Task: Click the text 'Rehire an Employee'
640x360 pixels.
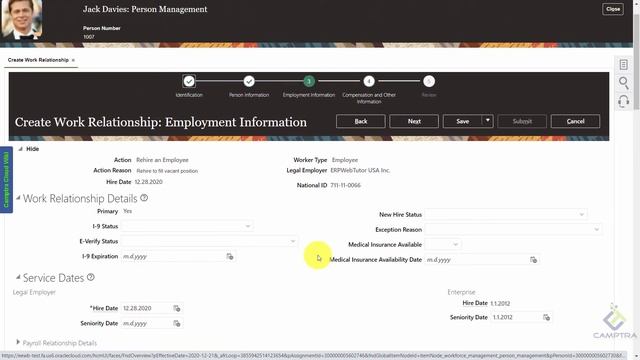Action: (x=162, y=160)
